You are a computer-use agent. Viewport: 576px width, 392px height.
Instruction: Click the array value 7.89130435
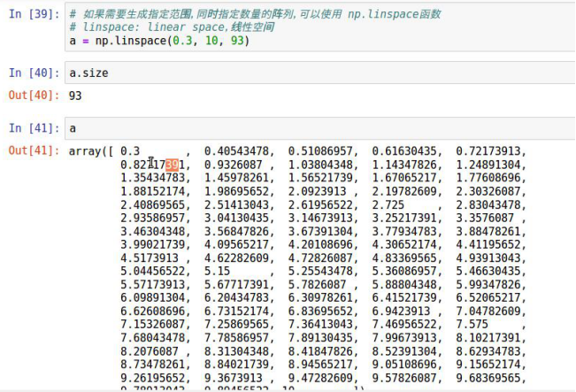(x=320, y=338)
